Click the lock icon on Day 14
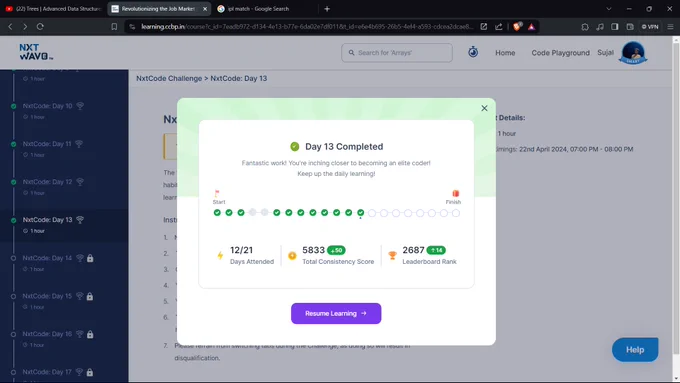680x383 pixels. [90, 258]
